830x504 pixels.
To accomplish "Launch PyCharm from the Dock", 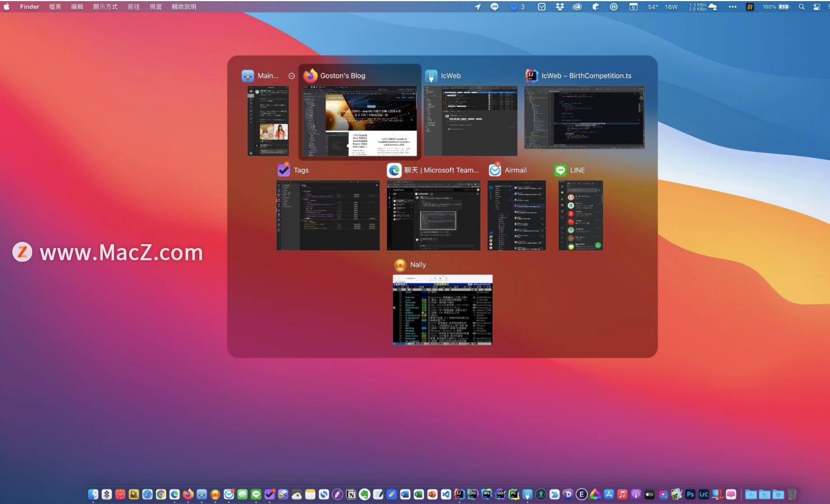I will point(514,494).
